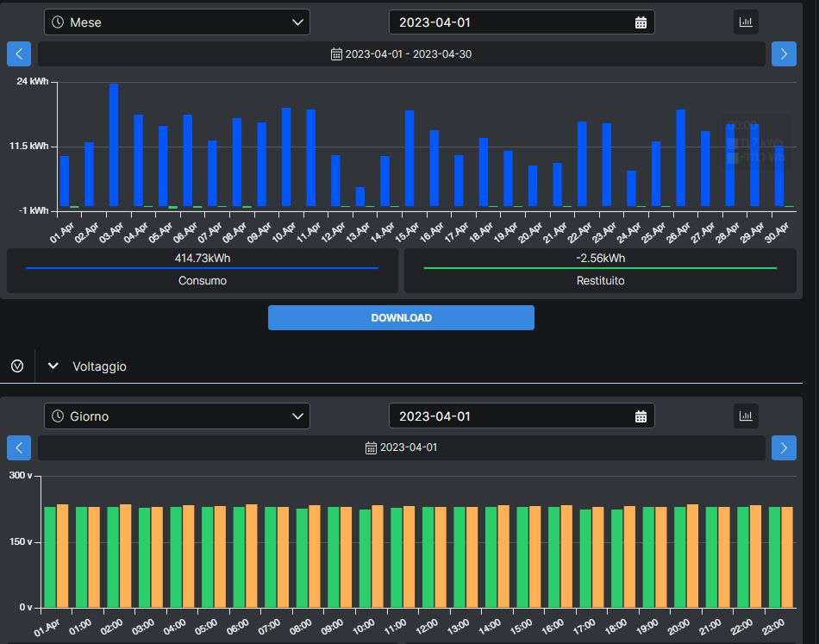Click the 2023-04-01 day range bar

[x=402, y=447]
